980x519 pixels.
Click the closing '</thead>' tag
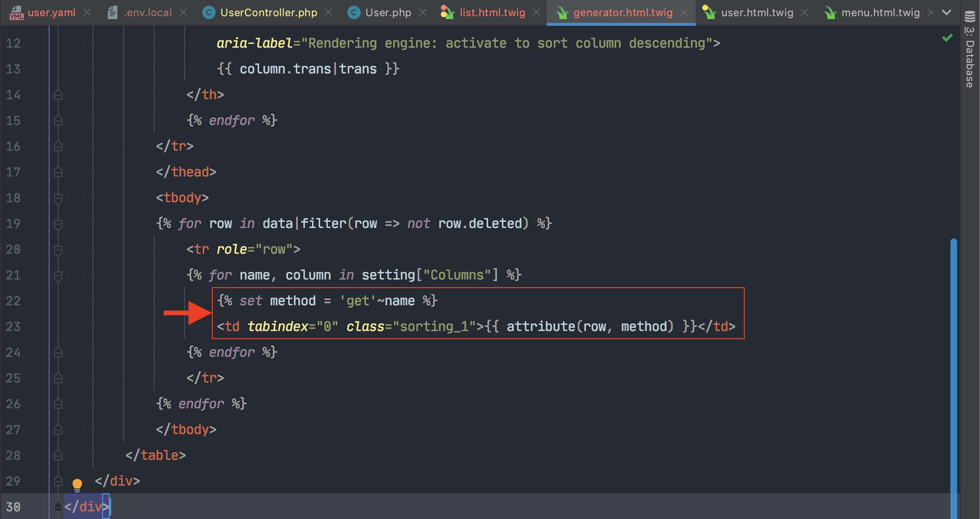[186, 172]
